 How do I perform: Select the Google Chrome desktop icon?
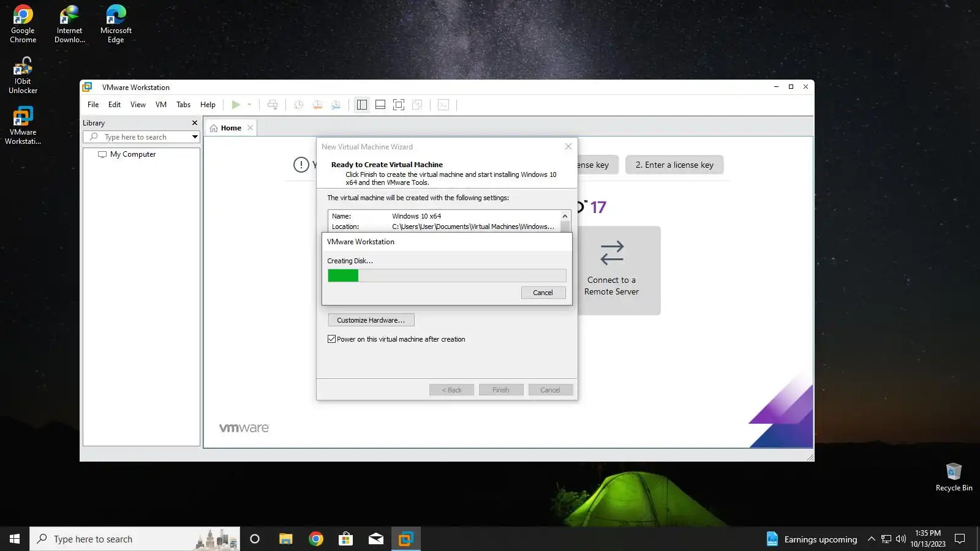tap(23, 24)
